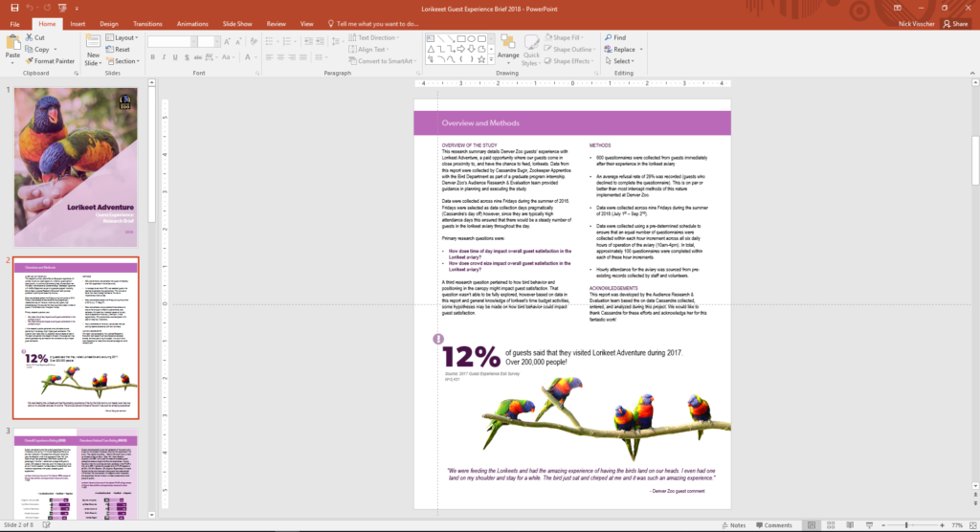
Task: Select the triangle shape in shapes gallery
Action: click(431, 49)
